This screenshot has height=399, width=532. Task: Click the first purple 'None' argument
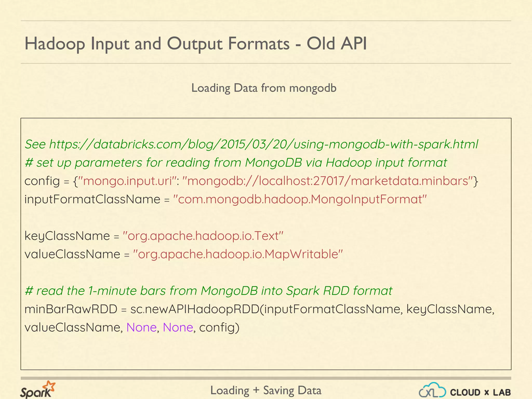(142, 327)
